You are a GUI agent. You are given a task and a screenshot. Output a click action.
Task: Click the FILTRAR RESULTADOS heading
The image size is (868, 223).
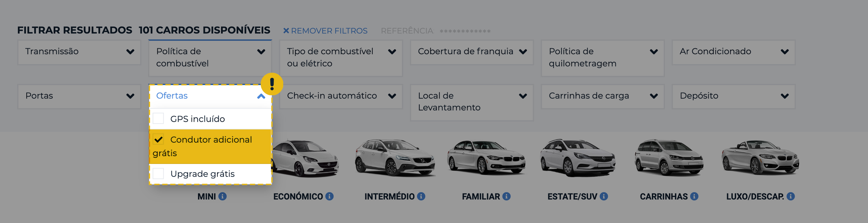[x=74, y=30]
